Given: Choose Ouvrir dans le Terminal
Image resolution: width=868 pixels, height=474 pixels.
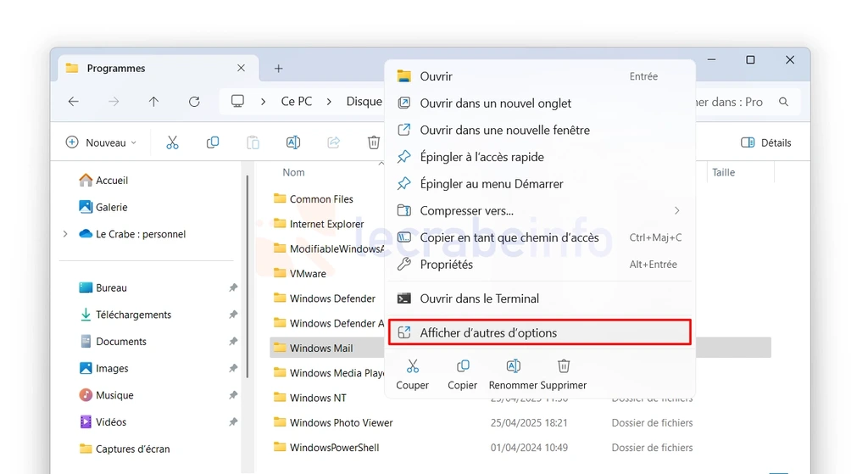Looking at the screenshot, I should point(540,298).
